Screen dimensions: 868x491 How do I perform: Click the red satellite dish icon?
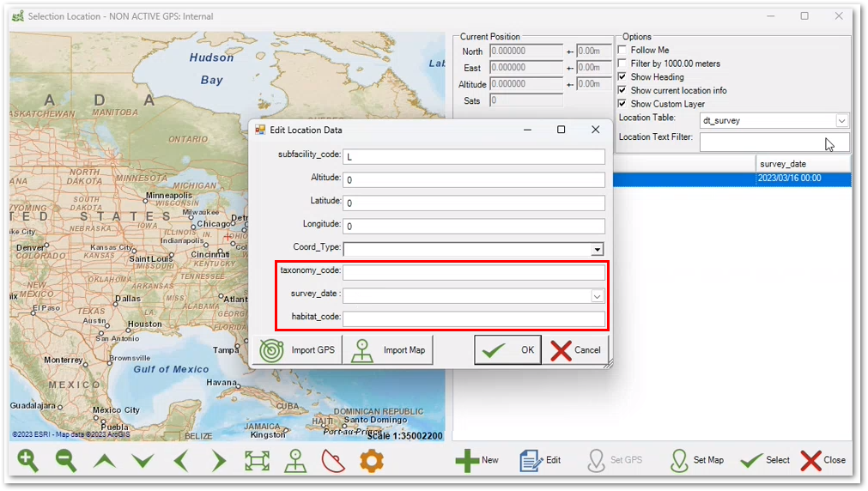(333, 461)
